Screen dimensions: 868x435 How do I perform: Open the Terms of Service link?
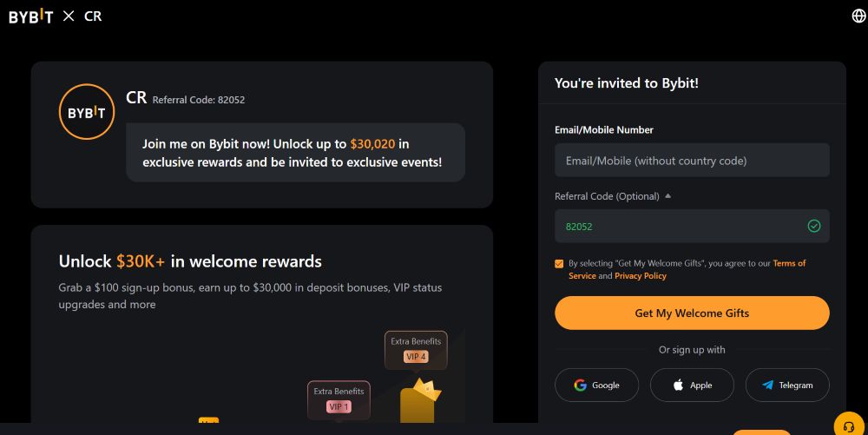pos(687,269)
